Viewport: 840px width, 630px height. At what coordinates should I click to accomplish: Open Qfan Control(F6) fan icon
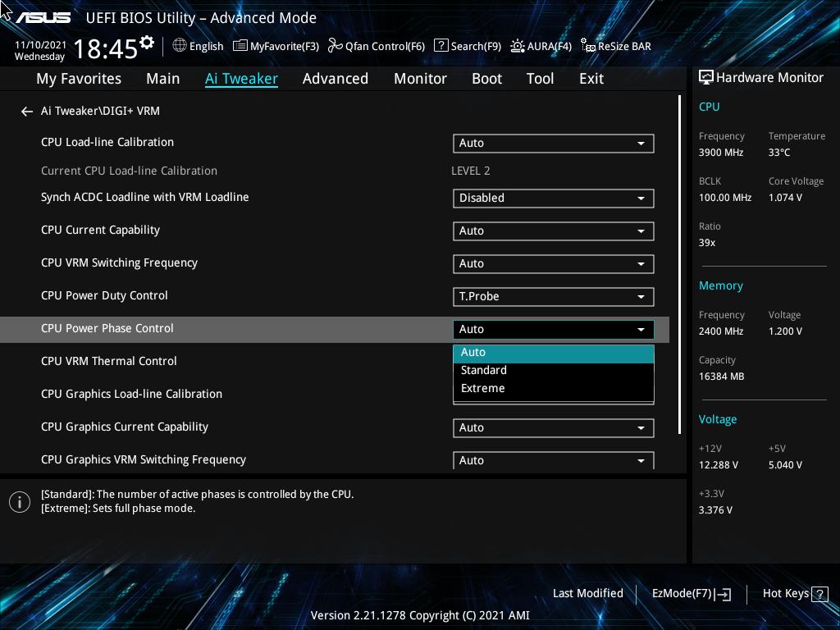pos(336,46)
